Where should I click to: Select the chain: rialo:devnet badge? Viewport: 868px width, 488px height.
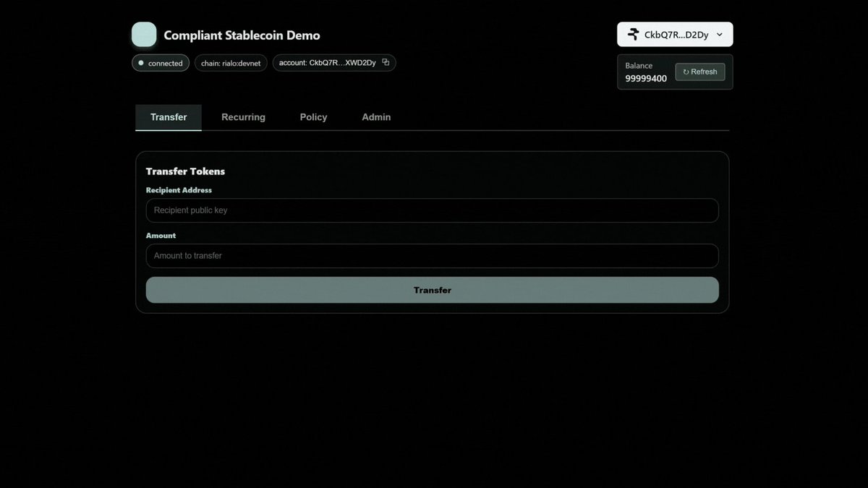(231, 63)
